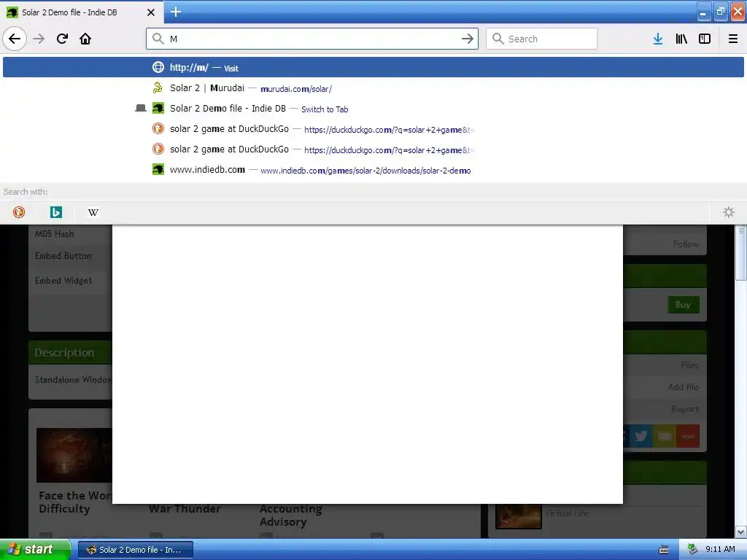Select the Solar 2 | Murudai suggestion

pos(373,88)
